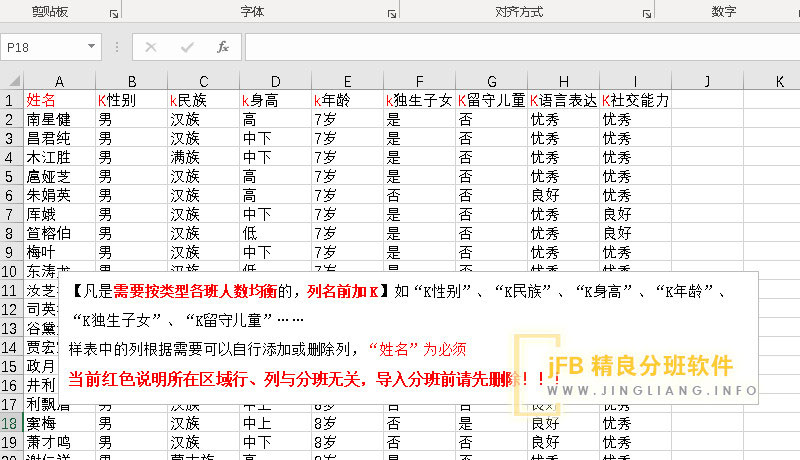Screen dimensions: 800x460
Task: Click the 姓名 header cell
Action: (x=59, y=100)
